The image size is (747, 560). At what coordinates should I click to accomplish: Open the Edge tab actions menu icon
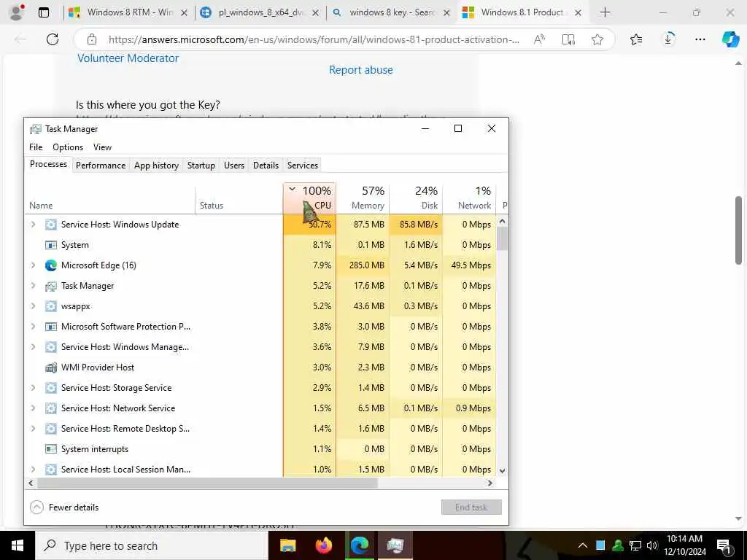point(43,12)
